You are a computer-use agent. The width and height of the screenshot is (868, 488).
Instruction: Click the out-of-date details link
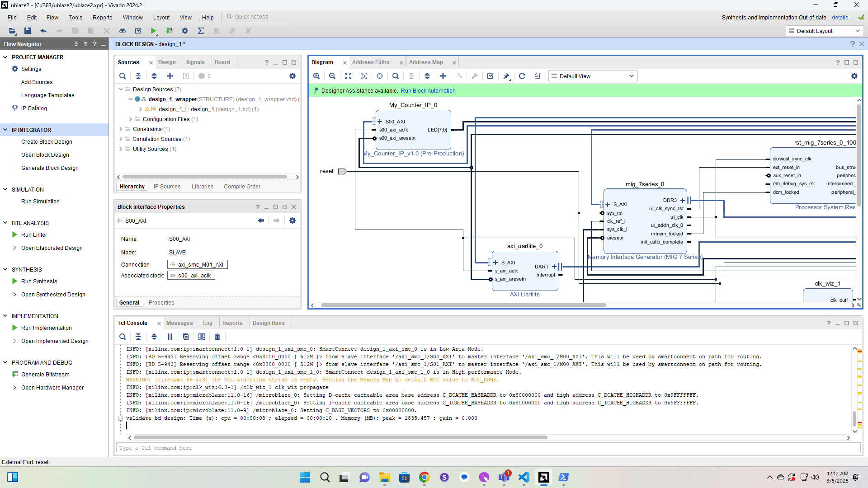tap(840, 18)
